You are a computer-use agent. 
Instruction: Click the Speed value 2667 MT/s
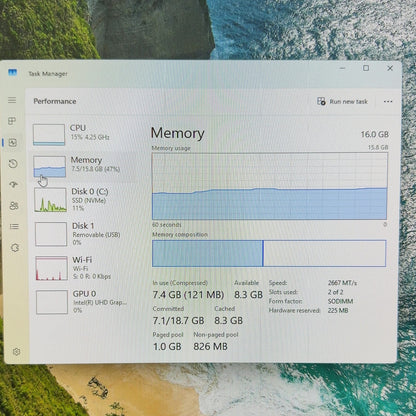[x=342, y=283]
